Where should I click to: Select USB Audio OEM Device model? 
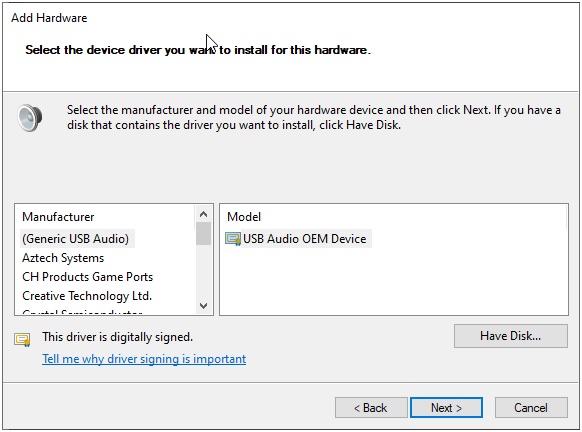(x=298, y=239)
